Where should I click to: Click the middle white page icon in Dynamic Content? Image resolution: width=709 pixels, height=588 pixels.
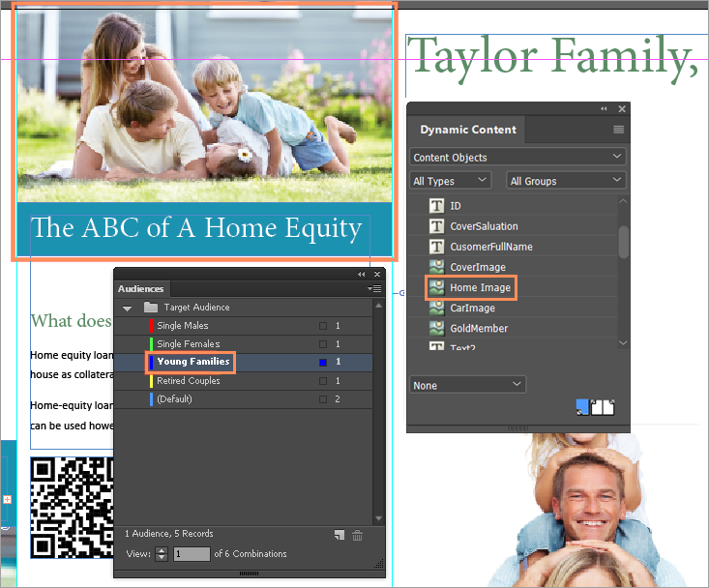tap(597, 407)
